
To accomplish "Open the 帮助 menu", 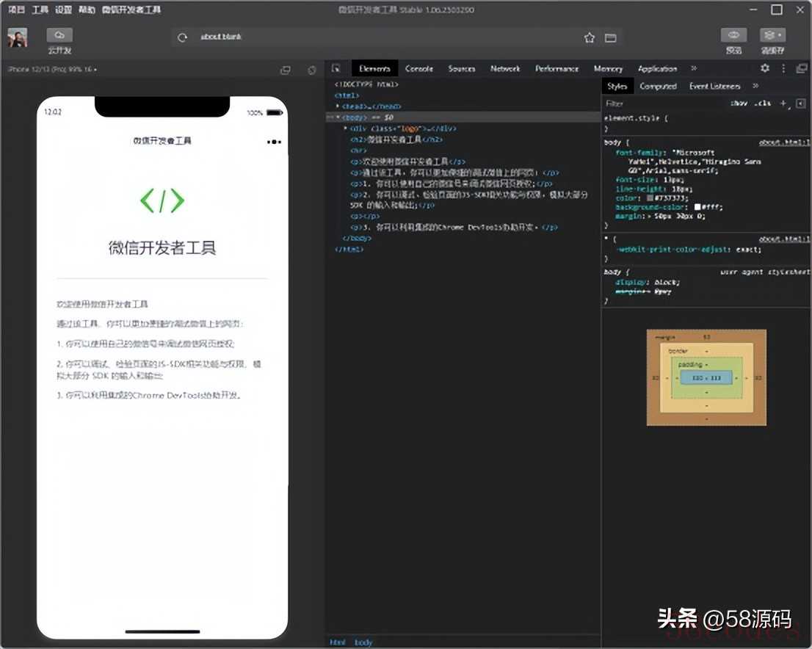I will (x=87, y=10).
